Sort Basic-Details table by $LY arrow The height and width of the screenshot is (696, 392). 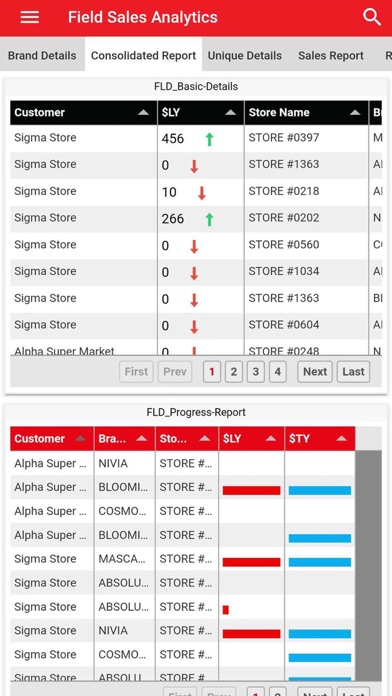[x=230, y=113]
